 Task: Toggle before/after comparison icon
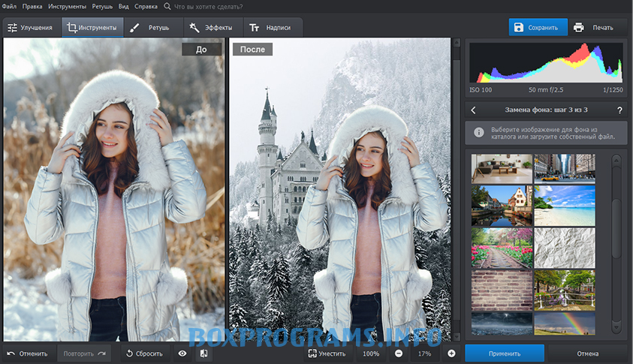click(x=204, y=353)
